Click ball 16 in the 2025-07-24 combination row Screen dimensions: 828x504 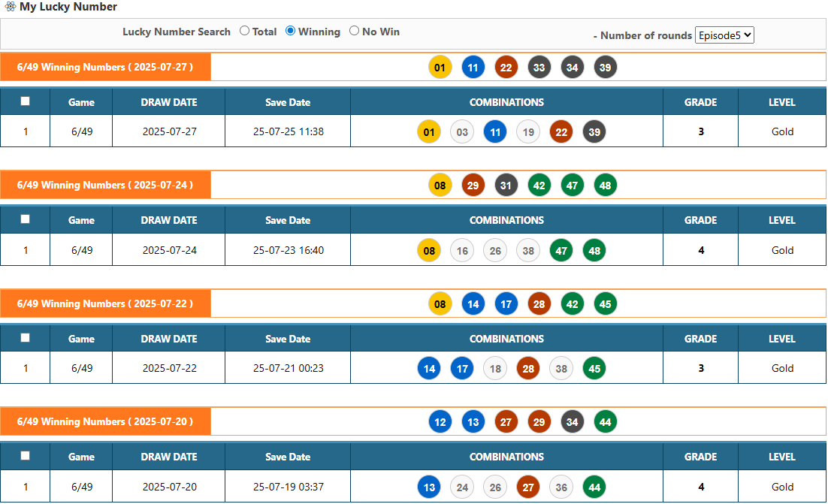[462, 251]
